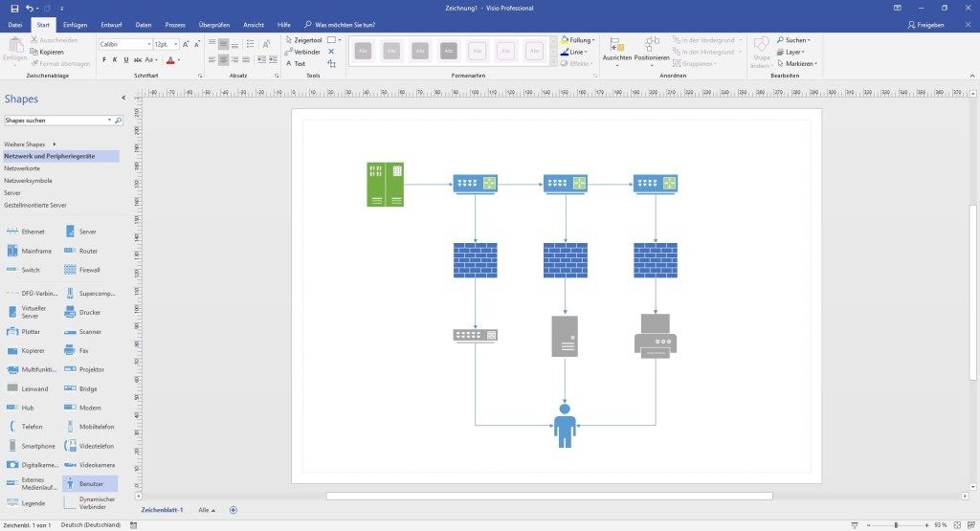This screenshot has height=531, width=980.
Task: Toggle bold formatting F button
Action: tap(103, 60)
